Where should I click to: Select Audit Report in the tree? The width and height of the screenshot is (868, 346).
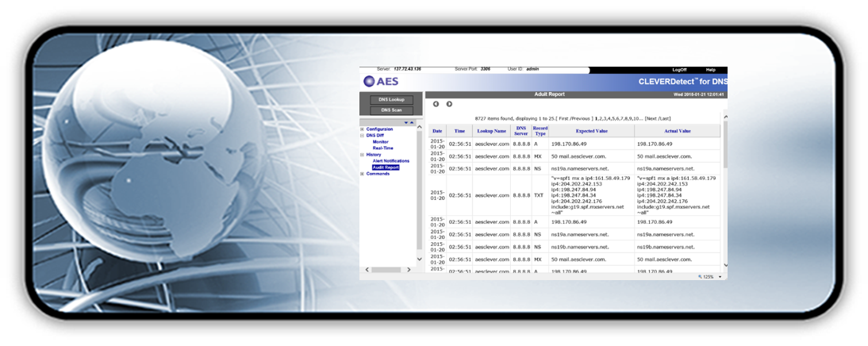tap(386, 167)
